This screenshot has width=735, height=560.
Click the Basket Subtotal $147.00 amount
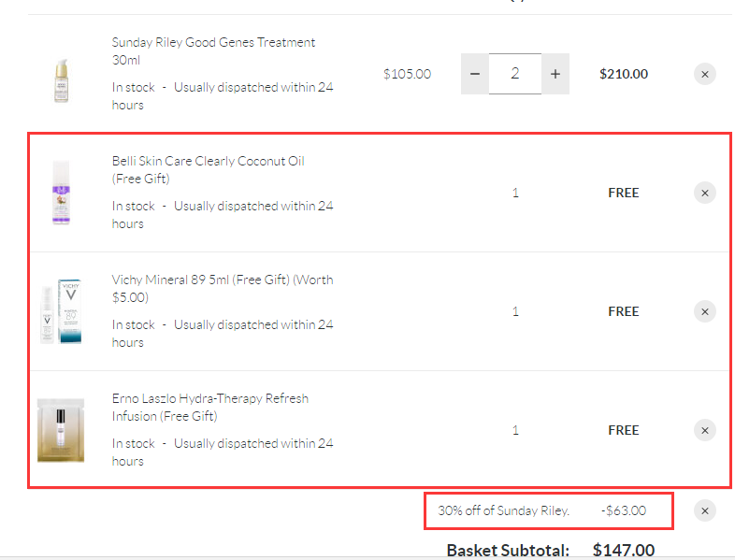624,550
